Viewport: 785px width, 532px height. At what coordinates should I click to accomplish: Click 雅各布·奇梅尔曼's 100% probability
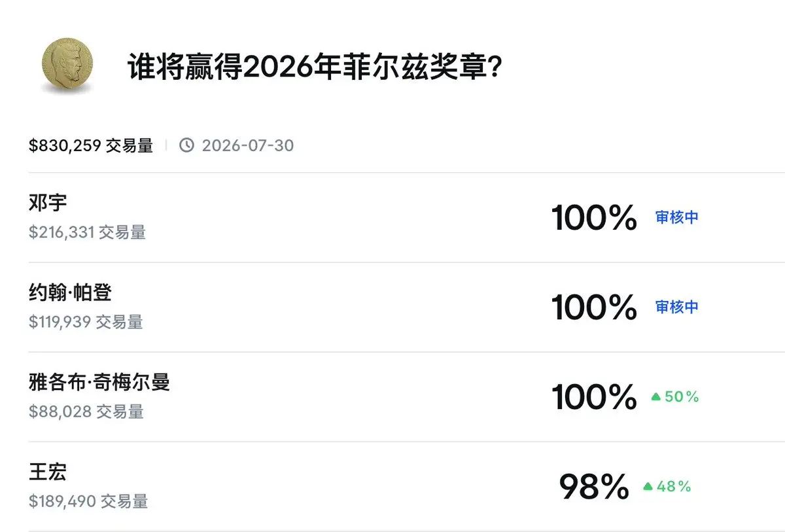pos(594,397)
